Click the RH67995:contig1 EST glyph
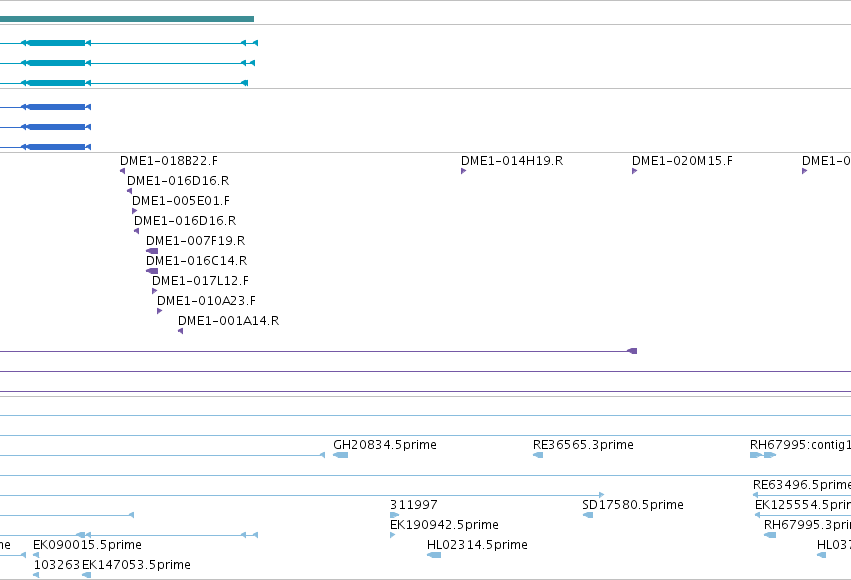Image resolution: width=851 pixels, height=580 pixels. (763, 455)
